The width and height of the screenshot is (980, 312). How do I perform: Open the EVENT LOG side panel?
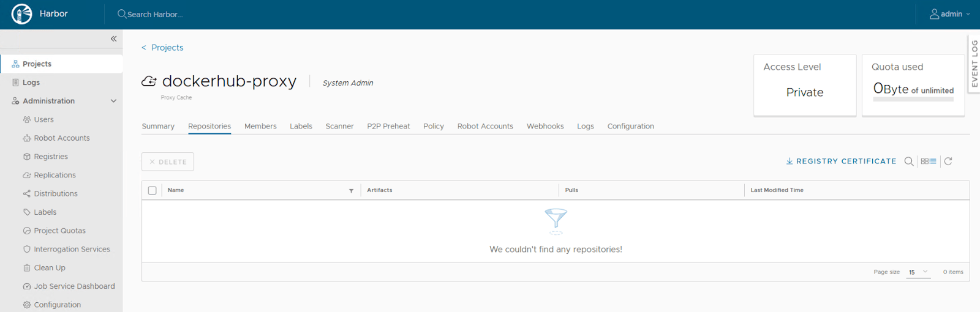(974, 64)
